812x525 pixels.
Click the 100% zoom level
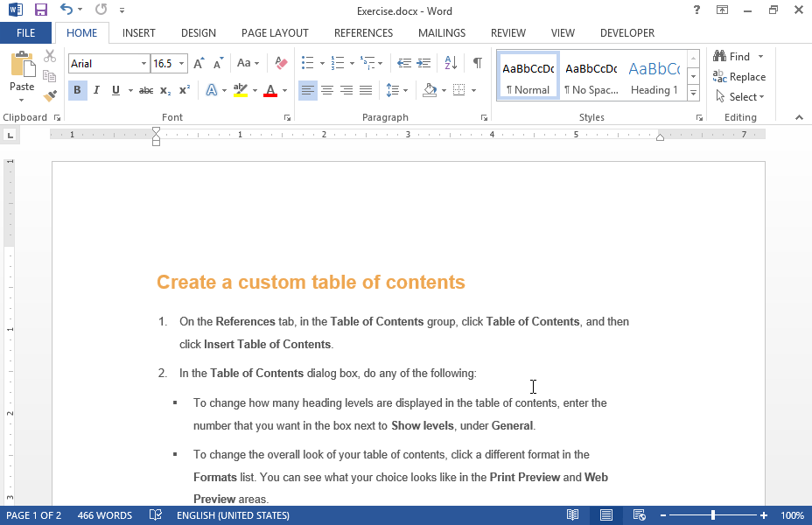pyautogui.click(x=793, y=515)
